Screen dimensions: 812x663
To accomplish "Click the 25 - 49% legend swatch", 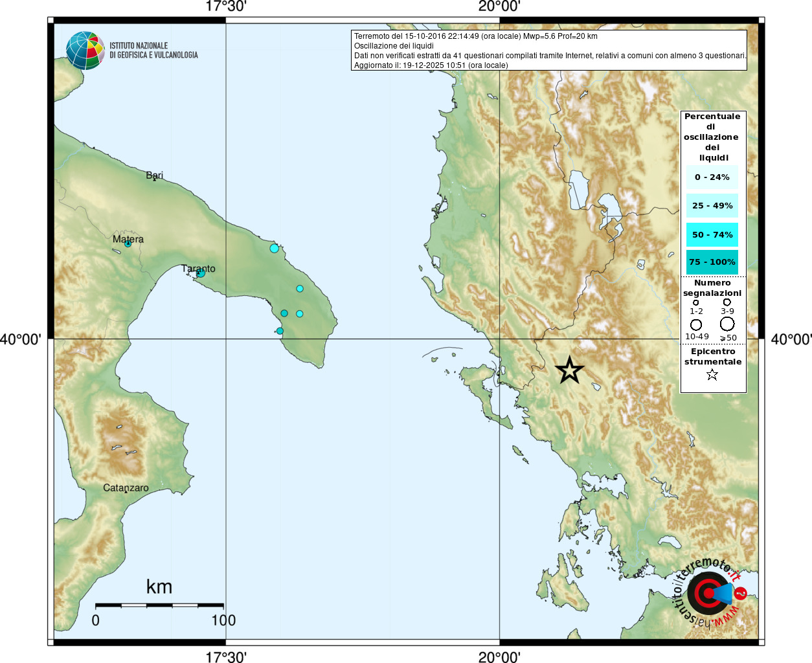I will point(712,206).
